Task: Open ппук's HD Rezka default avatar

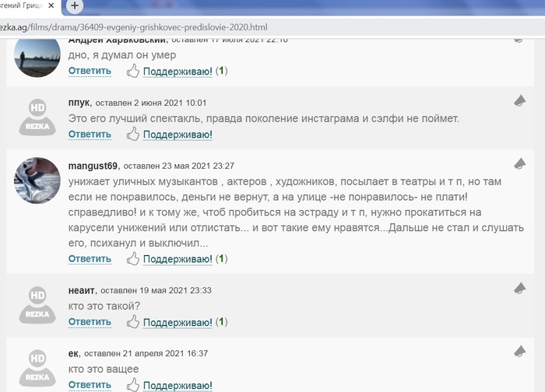Action: 37,117
